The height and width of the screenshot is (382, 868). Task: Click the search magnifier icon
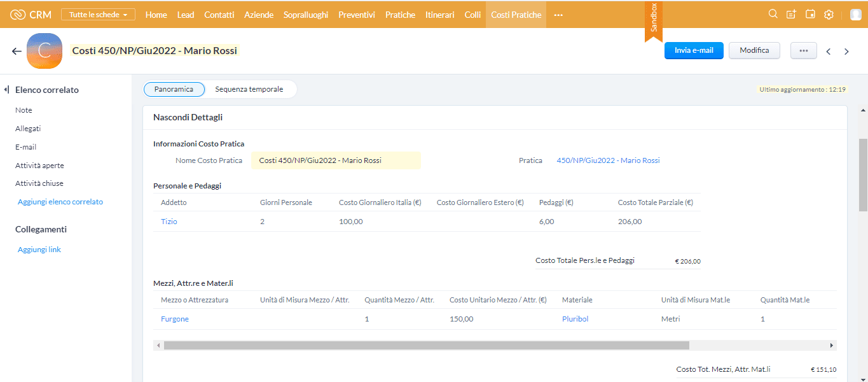[773, 14]
